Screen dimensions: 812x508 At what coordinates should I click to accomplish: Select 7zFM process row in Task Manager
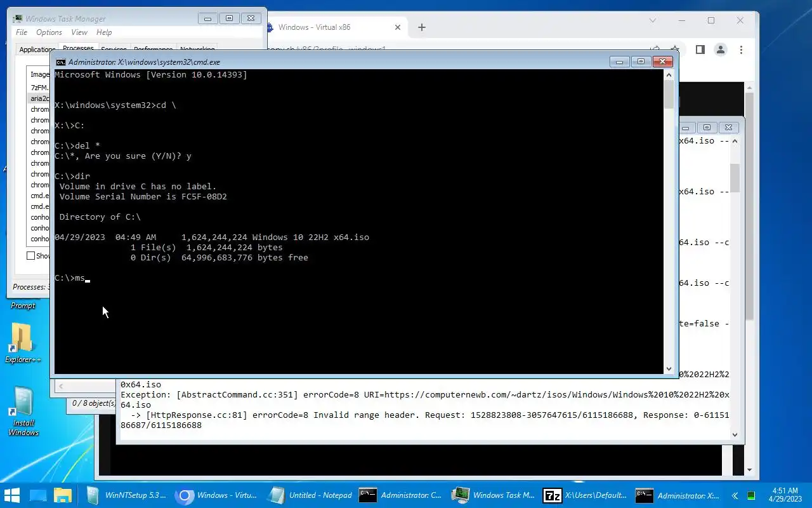click(39, 88)
